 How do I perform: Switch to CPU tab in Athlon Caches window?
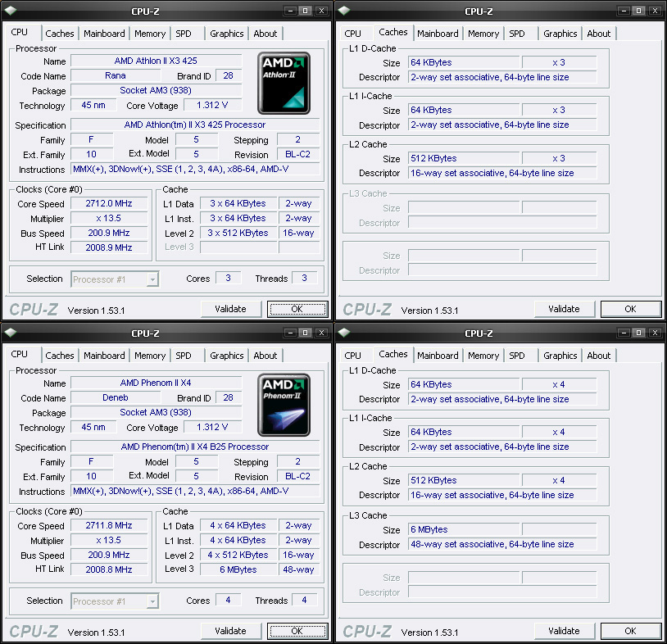[x=352, y=34]
